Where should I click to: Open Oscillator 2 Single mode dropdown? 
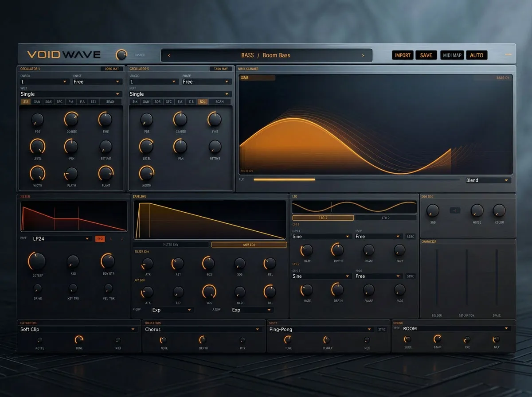(x=180, y=94)
